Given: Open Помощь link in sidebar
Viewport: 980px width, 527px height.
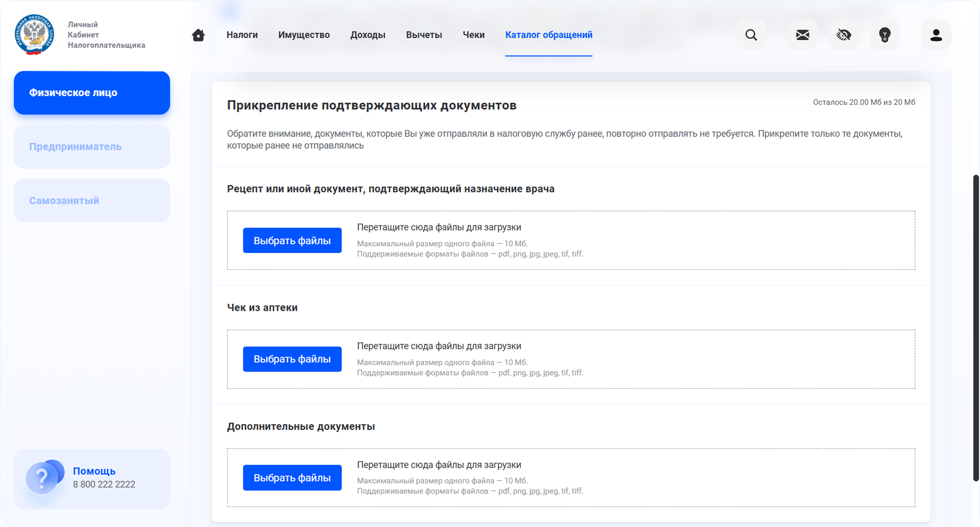Looking at the screenshot, I should tap(94, 471).
